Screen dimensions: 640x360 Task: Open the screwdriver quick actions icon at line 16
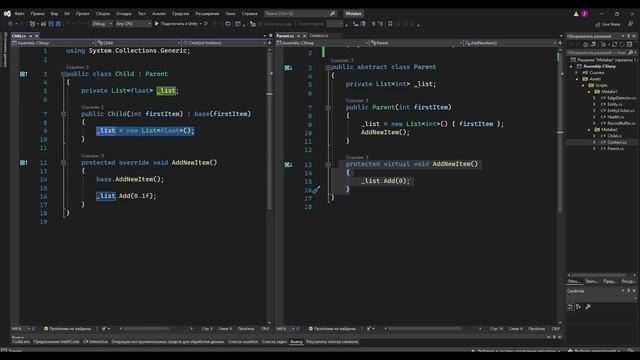point(316,189)
